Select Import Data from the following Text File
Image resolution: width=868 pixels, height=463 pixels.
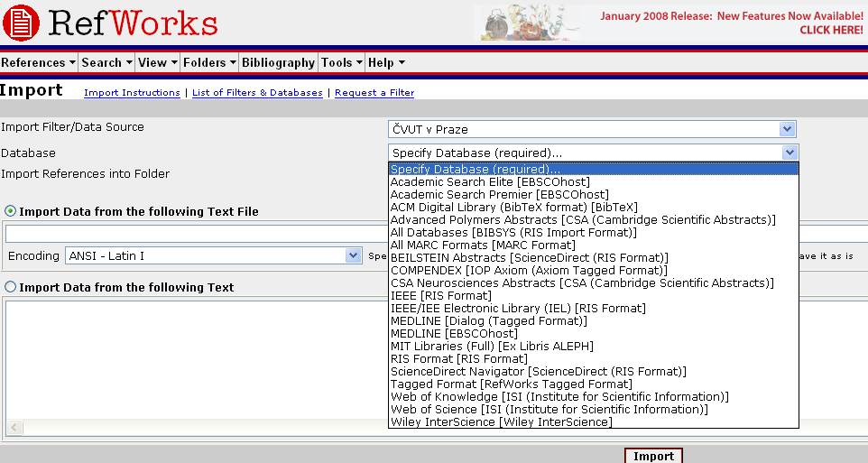(x=11, y=211)
